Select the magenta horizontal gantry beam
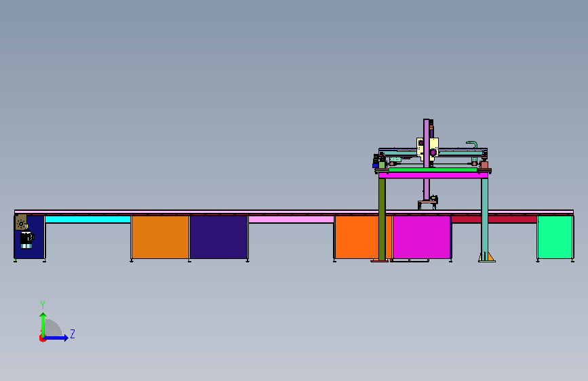 click(433, 176)
